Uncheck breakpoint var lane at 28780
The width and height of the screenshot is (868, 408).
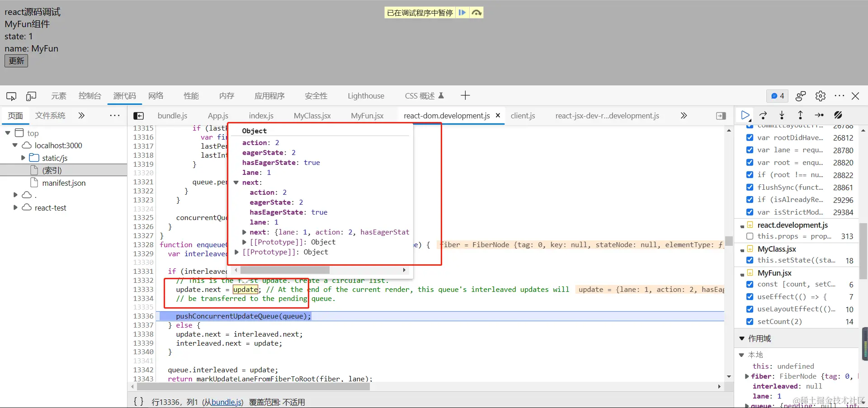pos(750,150)
